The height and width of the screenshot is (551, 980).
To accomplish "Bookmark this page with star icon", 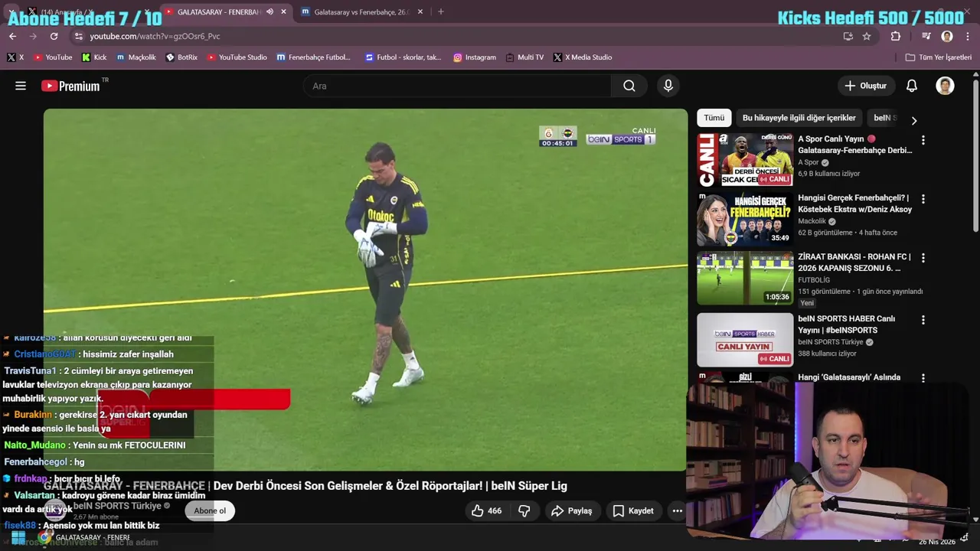I will coord(867,36).
